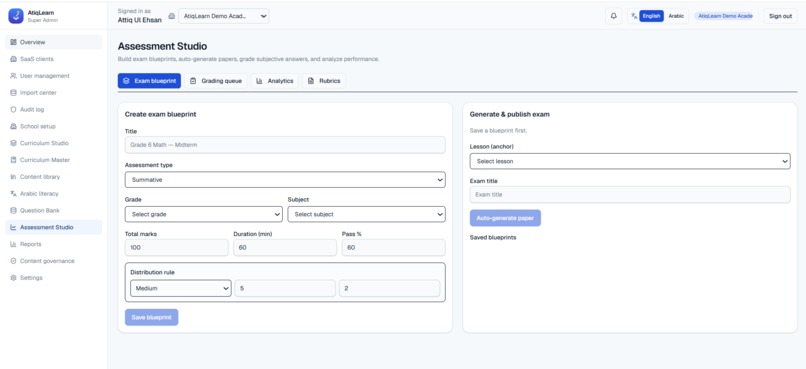
Task: Open School setup in sidebar
Action: (x=53, y=126)
